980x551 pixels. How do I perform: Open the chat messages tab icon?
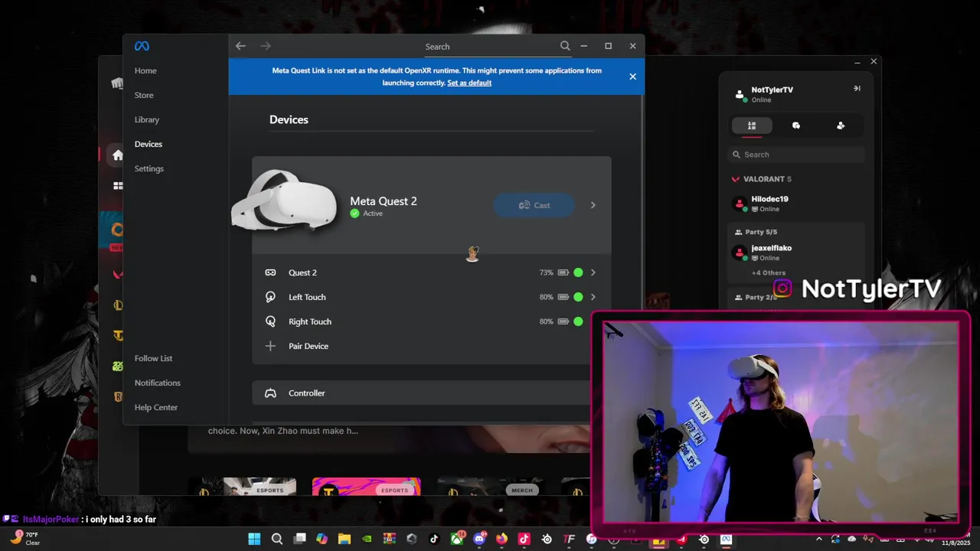click(x=796, y=126)
